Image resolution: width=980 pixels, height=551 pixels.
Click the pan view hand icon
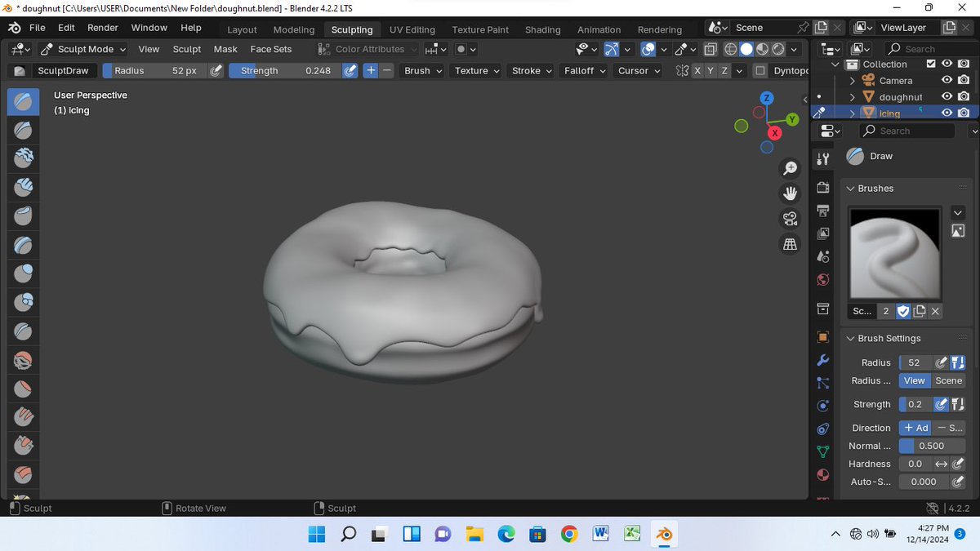click(x=790, y=193)
